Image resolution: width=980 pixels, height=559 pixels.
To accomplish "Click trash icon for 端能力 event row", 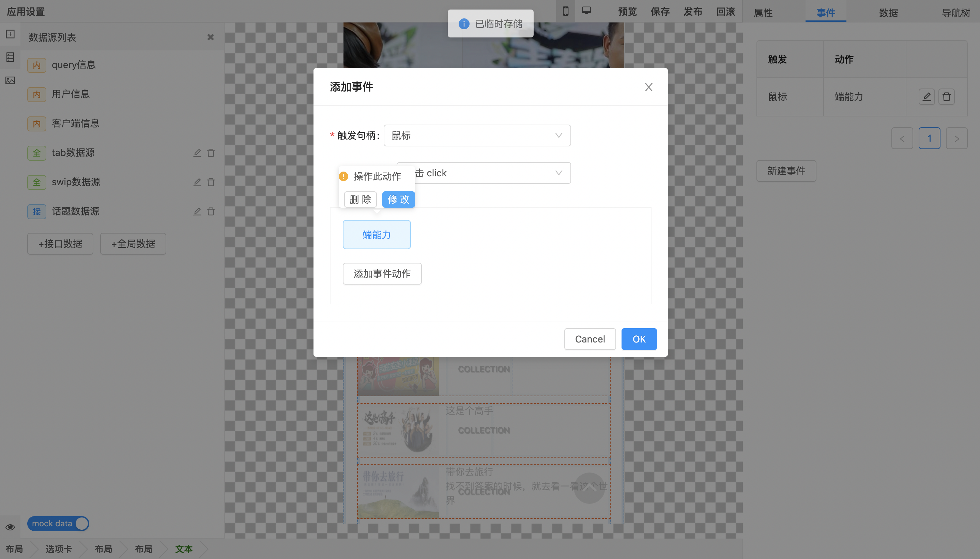I will pyautogui.click(x=946, y=97).
